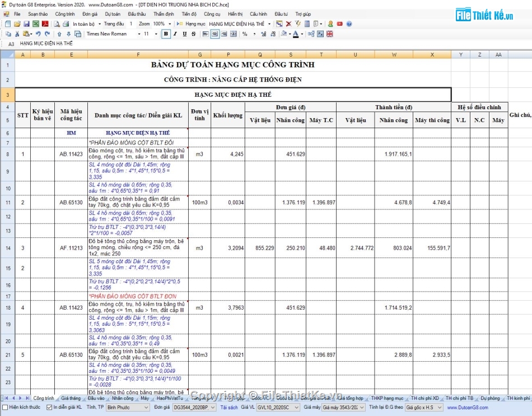Click the YouTube video icon

[x=339, y=24]
